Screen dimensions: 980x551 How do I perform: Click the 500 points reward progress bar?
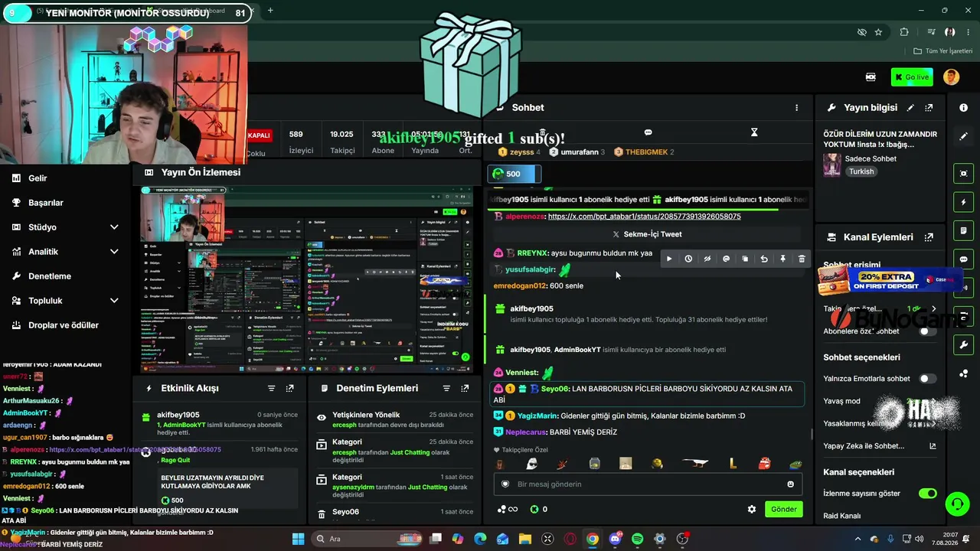tap(514, 174)
